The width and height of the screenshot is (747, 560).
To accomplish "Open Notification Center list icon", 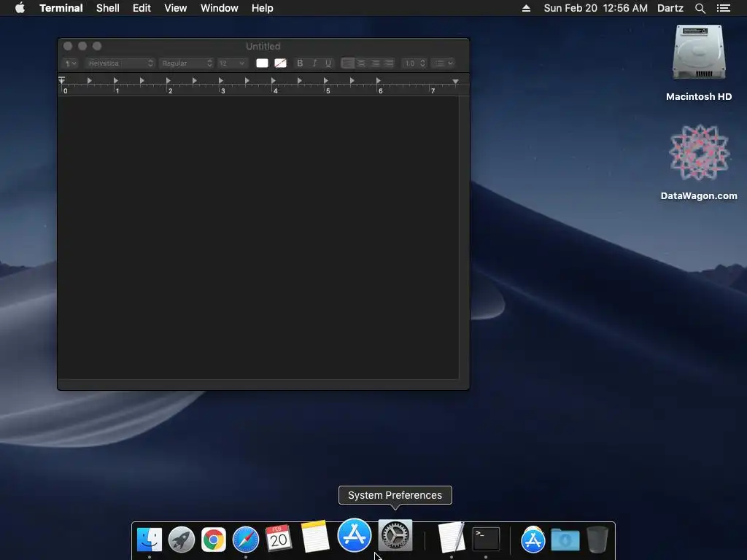I will [x=723, y=8].
